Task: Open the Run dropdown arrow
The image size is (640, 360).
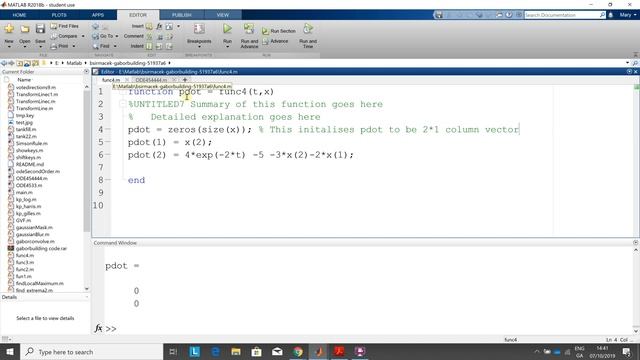Action: click(227, 47)
